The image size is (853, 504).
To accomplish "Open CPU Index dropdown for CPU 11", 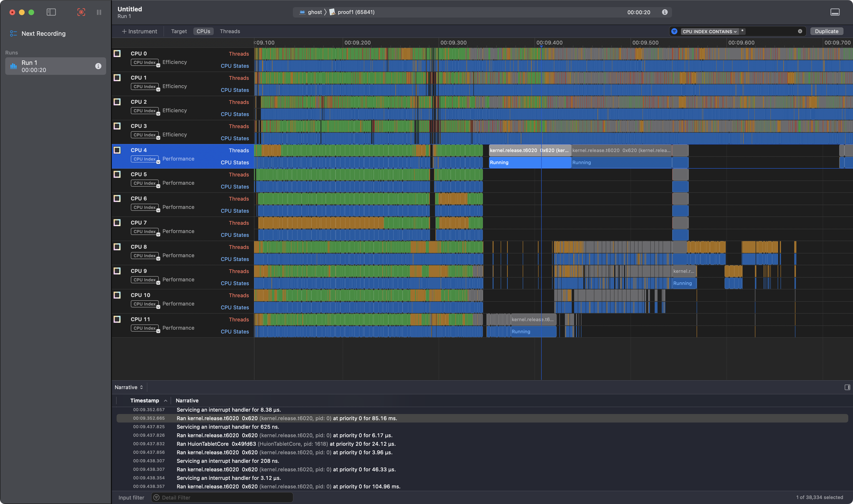I will tap(145, 328).
